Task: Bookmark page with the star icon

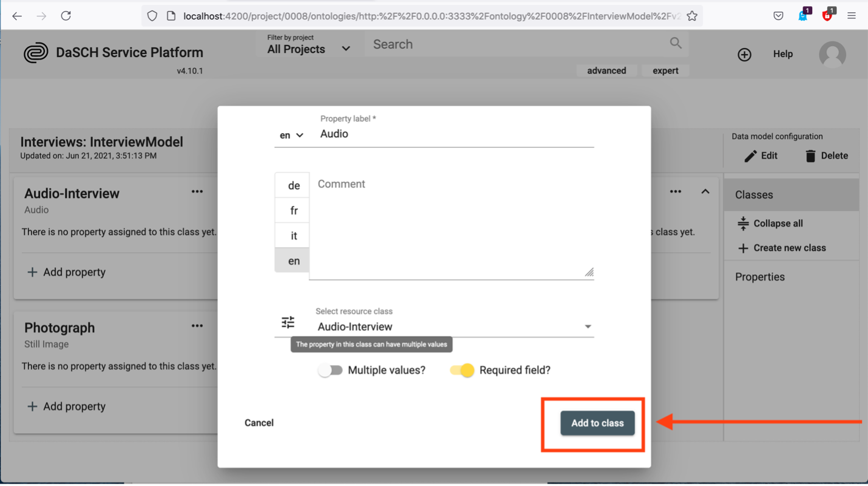Action: tap(692, 16)
